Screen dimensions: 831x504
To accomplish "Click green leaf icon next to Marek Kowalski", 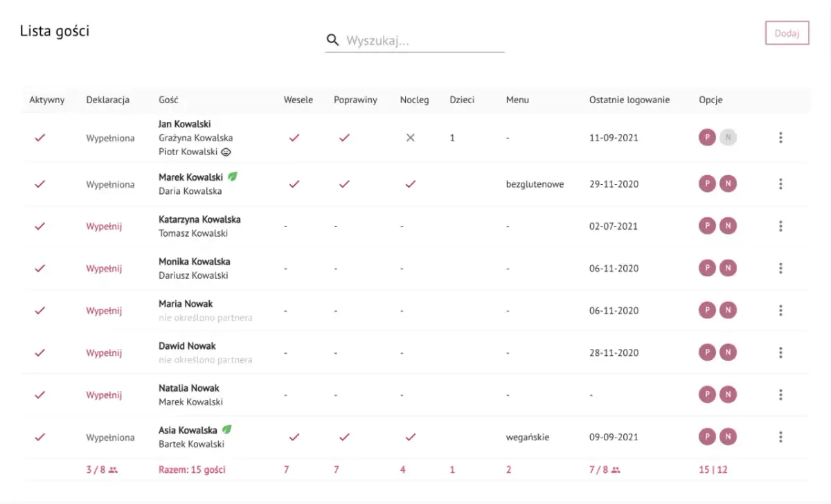I will pos(233,177).
